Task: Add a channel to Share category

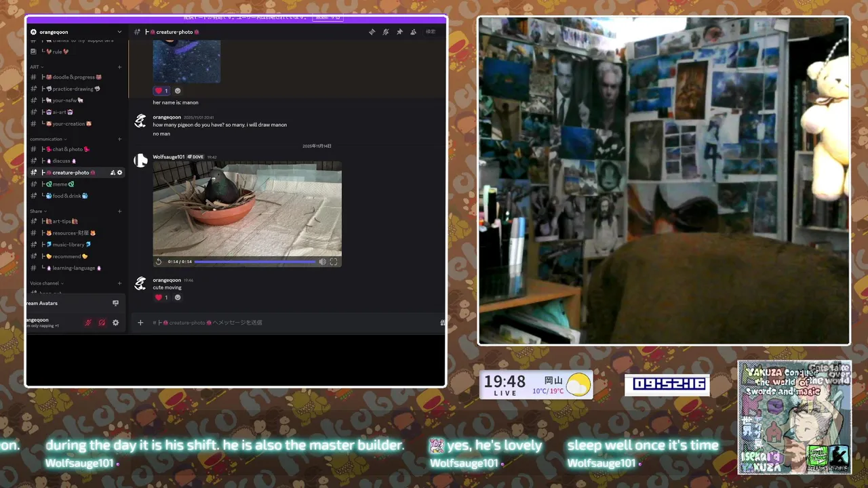Action: coord(120,211)
